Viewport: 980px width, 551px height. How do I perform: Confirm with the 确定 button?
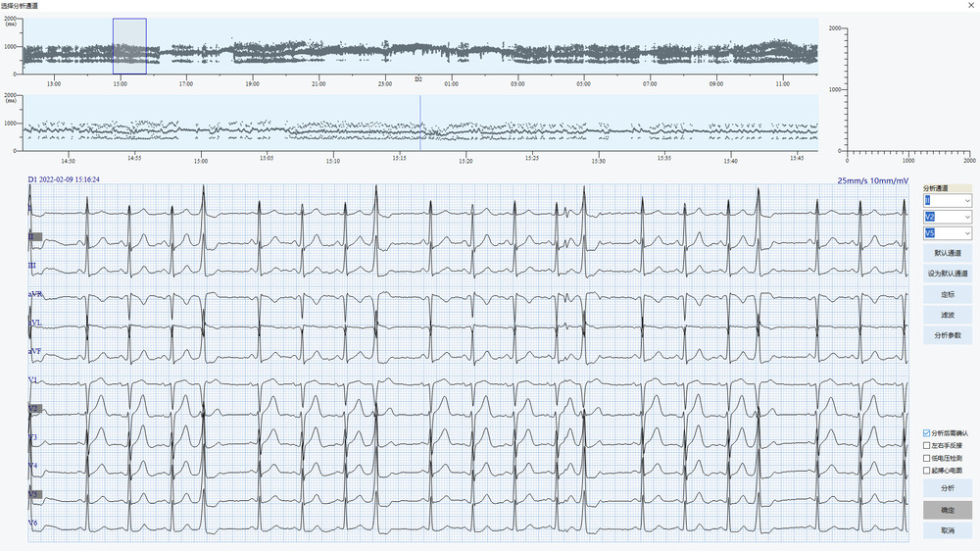pyautogui.click(x=948, y=510)
